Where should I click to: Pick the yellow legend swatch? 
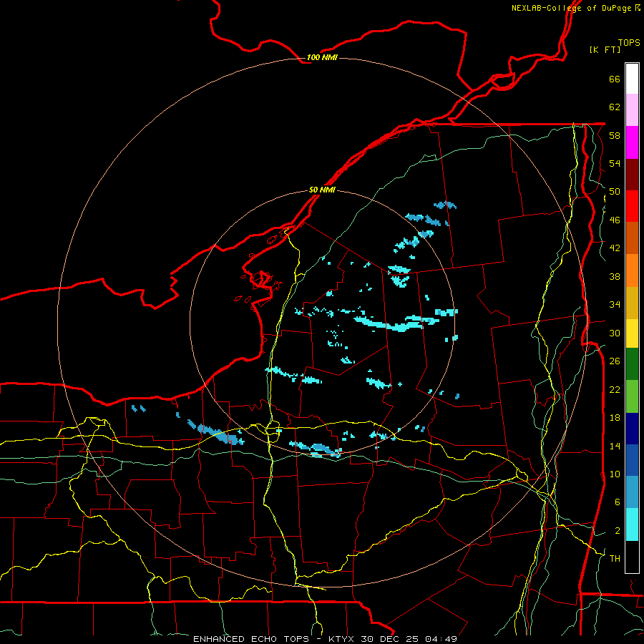tap(632, 333)
